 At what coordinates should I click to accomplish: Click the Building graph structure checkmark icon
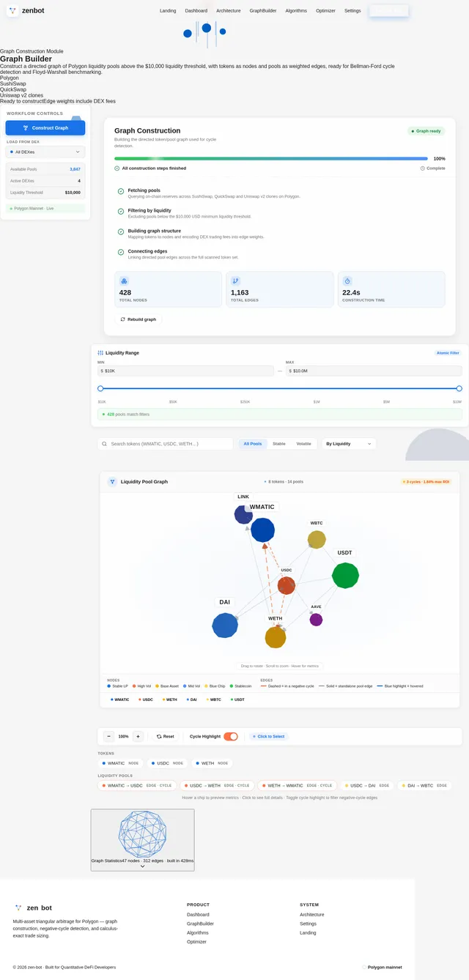(121, 231)
